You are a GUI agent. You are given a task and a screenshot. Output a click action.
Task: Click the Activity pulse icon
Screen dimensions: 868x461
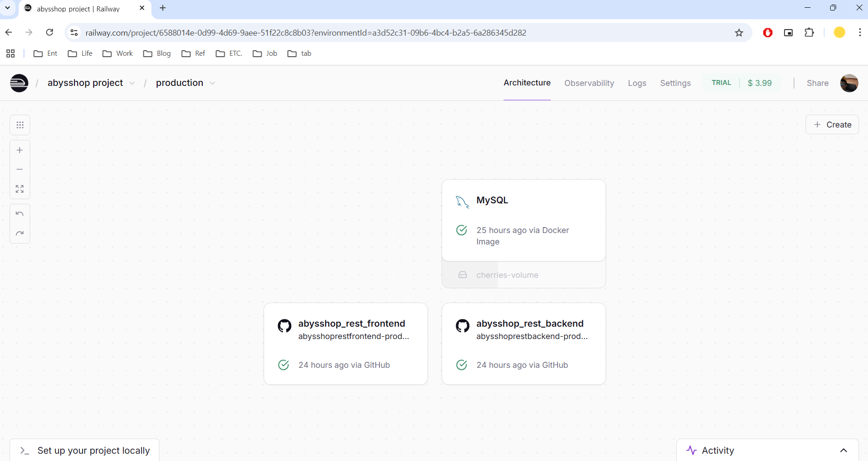tap(691, 450)
